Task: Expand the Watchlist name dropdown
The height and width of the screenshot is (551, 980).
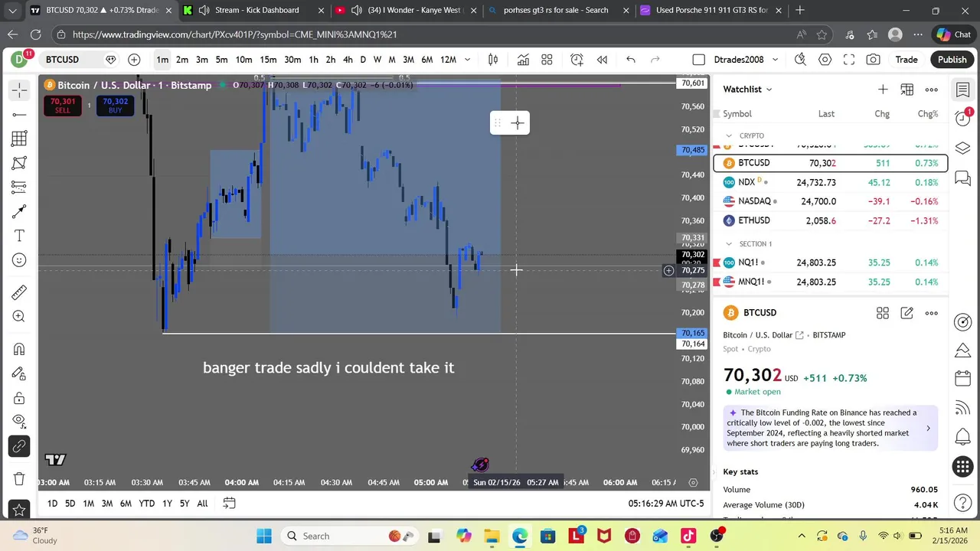Action: [748, 90]
